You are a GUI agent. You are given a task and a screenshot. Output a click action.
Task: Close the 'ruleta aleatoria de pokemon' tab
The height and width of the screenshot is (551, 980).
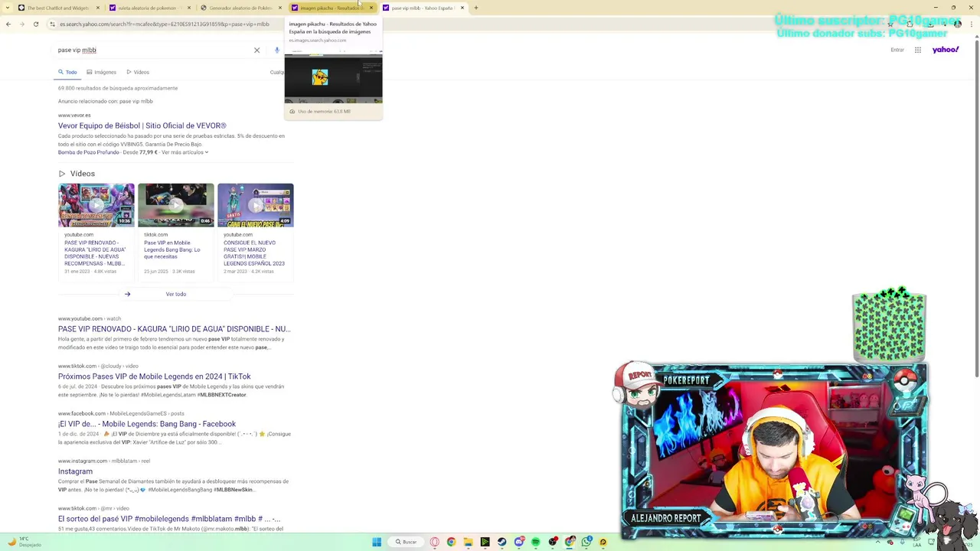tap(189, 8)
